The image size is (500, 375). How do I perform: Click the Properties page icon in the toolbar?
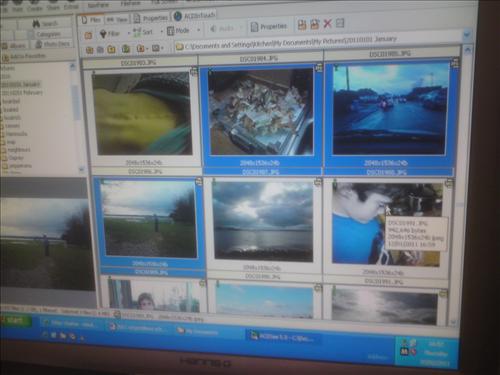[x=254, y=27]
